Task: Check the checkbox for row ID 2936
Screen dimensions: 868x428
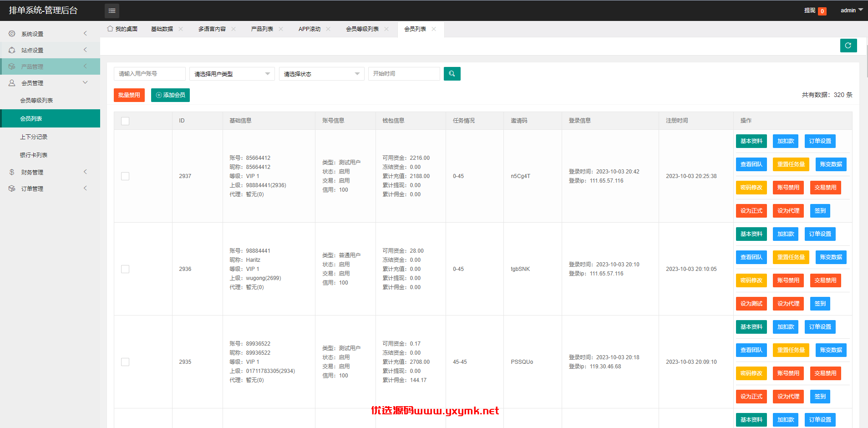Action: point(125,269)
